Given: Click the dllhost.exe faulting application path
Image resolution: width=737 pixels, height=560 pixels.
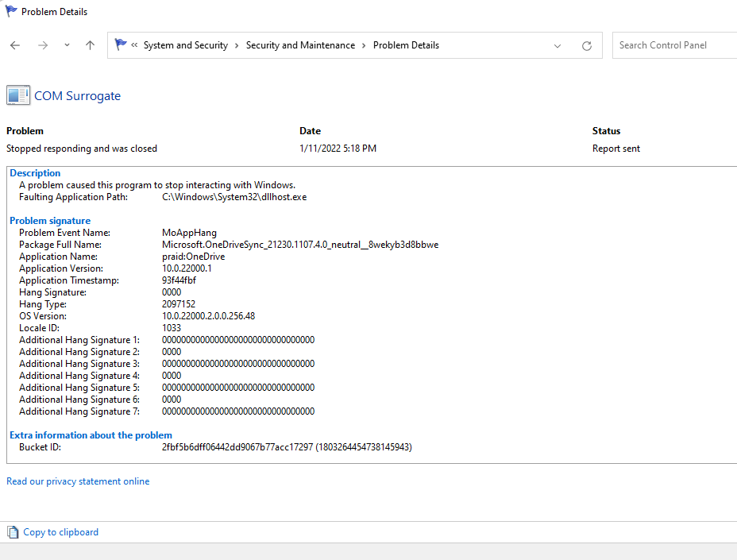Looking at the screenshot, I should click(233, 197).
